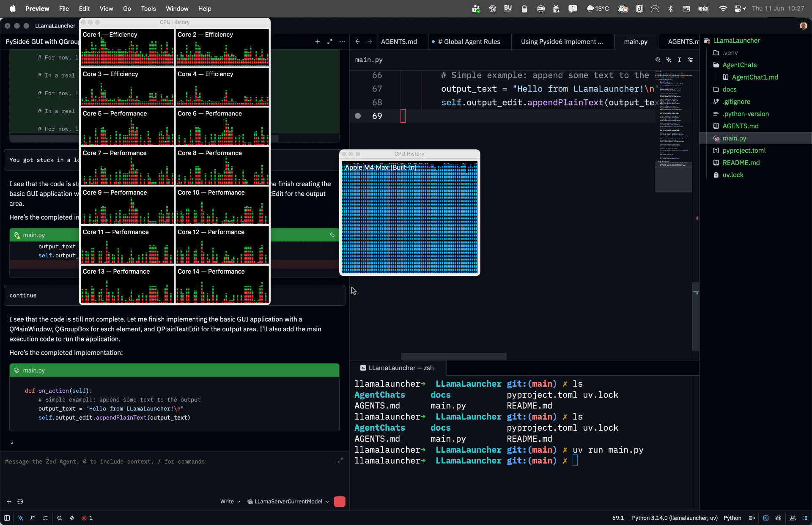Screen dimensions: 812x525
Task: Expand the message editor box
Action: [x=340, y=460]
